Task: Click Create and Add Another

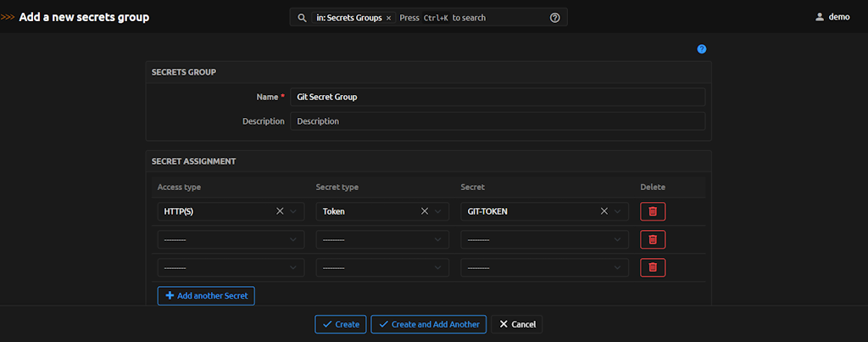Action: pyautogui.click(x=428, y=324)
